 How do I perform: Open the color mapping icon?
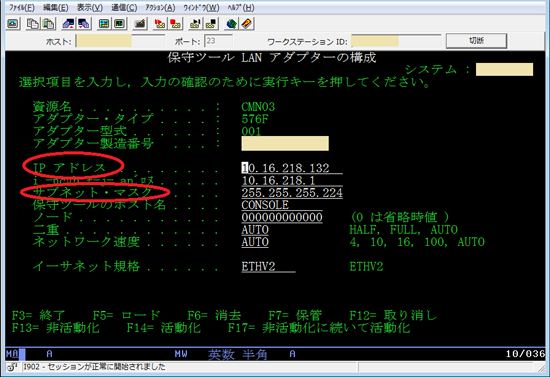(120, 24)
